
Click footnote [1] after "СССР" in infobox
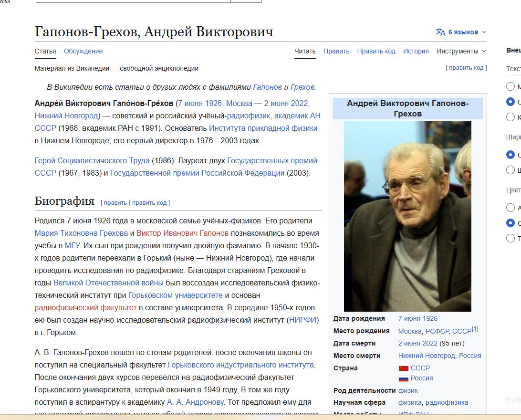click(x=475, y=329)
